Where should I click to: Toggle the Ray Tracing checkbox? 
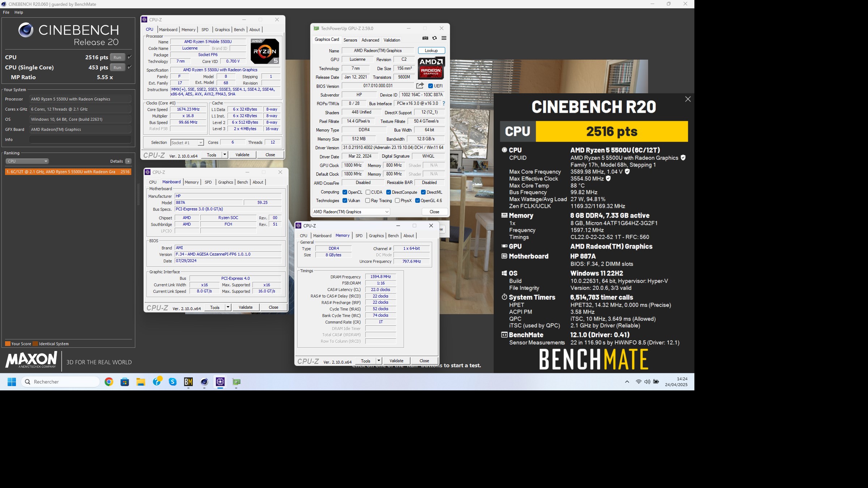[367, 201]
